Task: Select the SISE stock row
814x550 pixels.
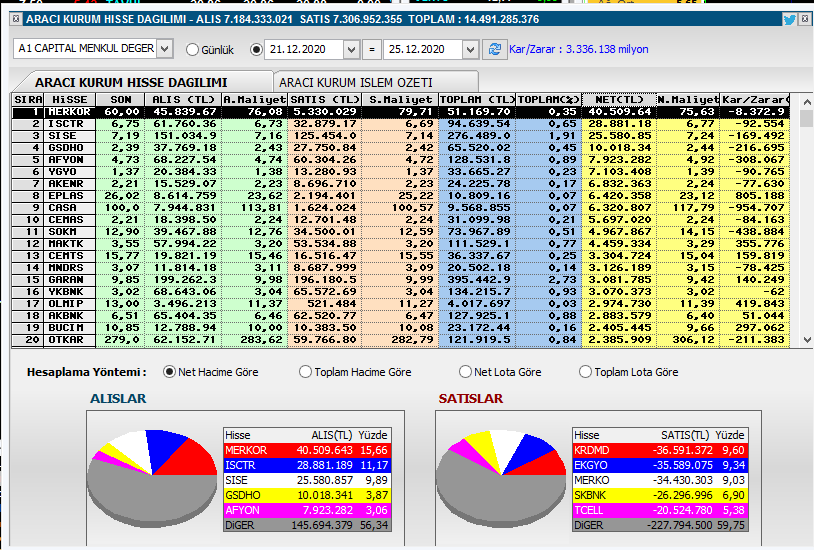Action: click(401, 136)
